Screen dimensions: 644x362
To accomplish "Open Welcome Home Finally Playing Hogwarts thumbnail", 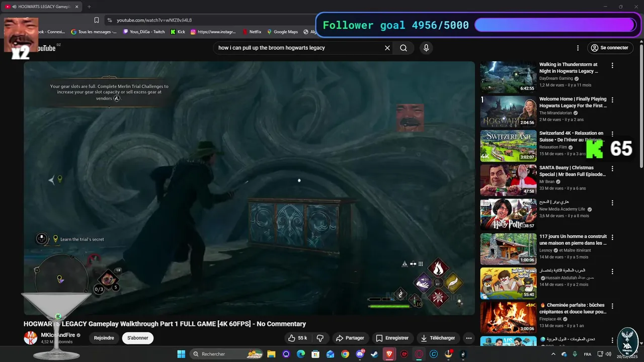I will point(508,112).
